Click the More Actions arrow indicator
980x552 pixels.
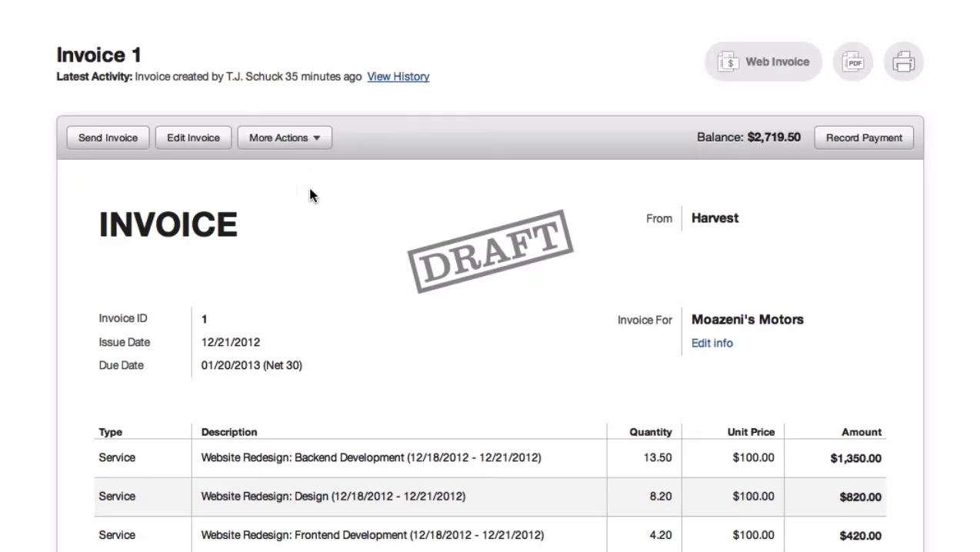[316, 138]
